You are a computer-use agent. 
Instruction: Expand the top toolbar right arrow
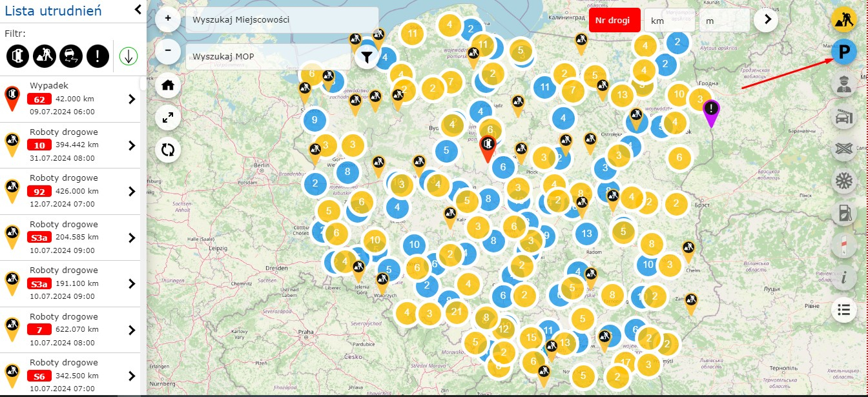[767, 19]
